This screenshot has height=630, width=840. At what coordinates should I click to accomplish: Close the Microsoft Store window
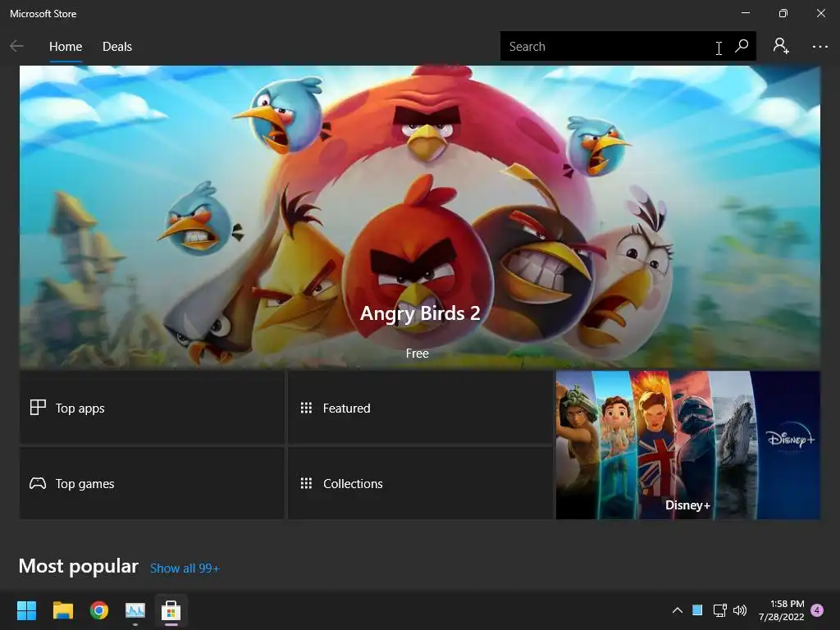[x=820, y=13]
